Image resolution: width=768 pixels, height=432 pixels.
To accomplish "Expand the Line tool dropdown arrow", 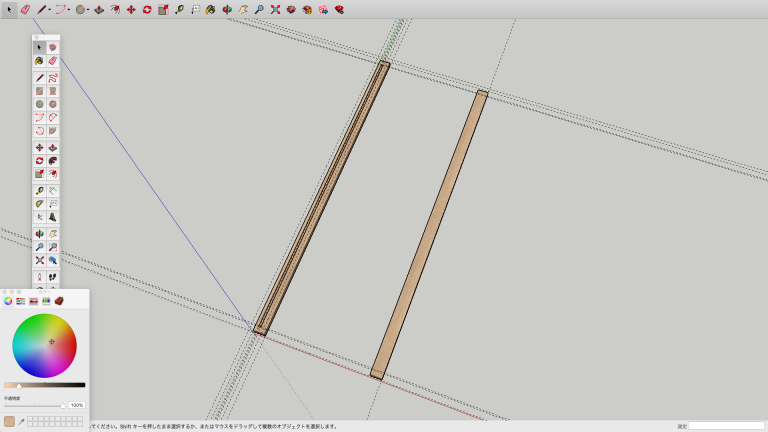I will (50, 9).
